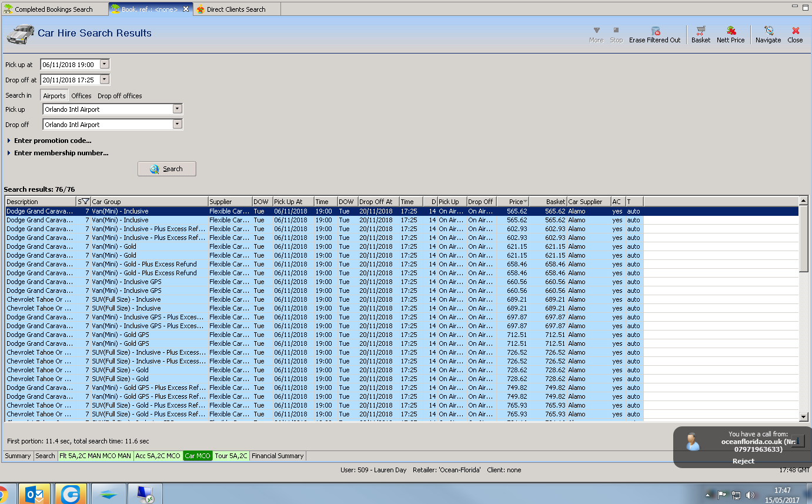812x504 pixels.
Task: Click the results scrollbar thumb
Action: coord(804,238)
